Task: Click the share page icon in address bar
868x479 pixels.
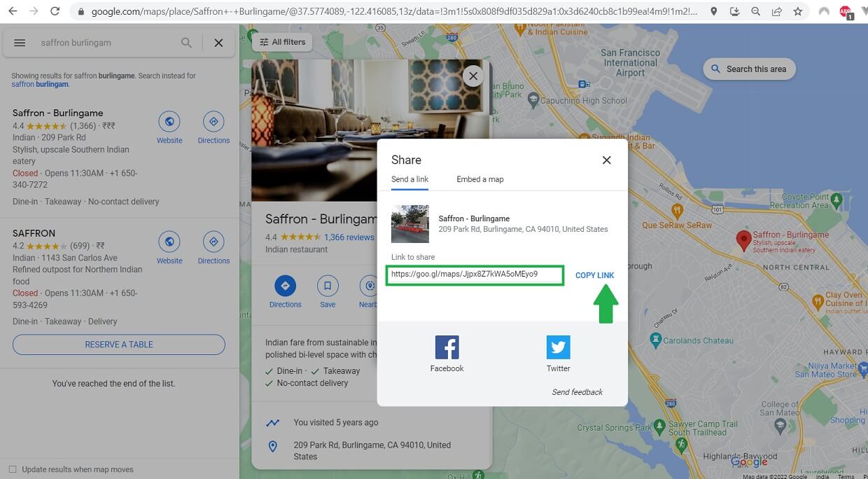Action: click(776, 11)
